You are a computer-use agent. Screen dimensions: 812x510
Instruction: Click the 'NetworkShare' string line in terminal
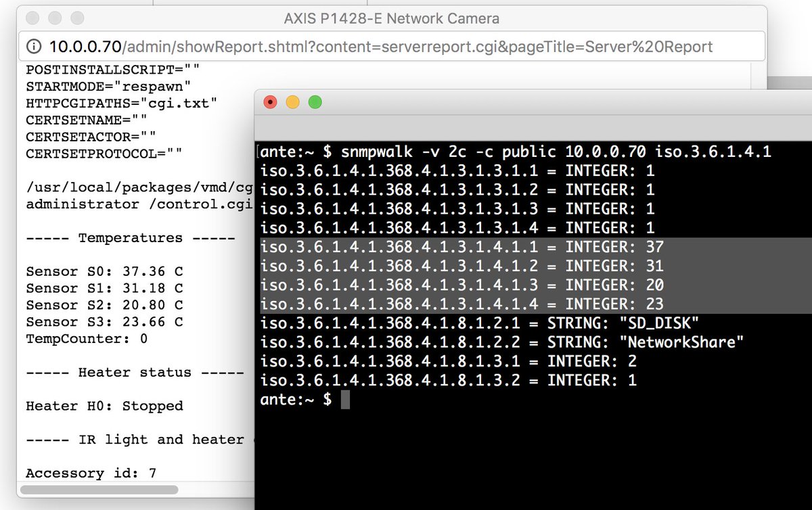point(502,342)
